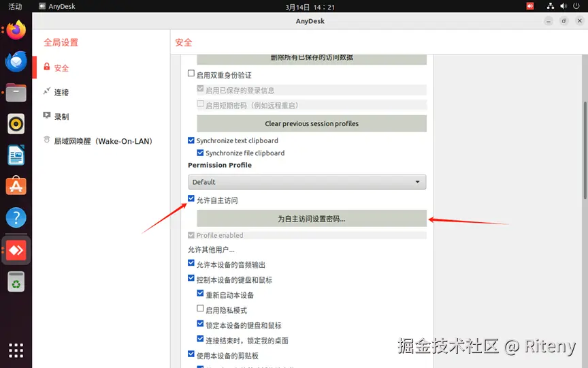This screenshot has width=588, height=368.
Task: Launch LibreOffice Writer from the dock
Action: (16, 155)
